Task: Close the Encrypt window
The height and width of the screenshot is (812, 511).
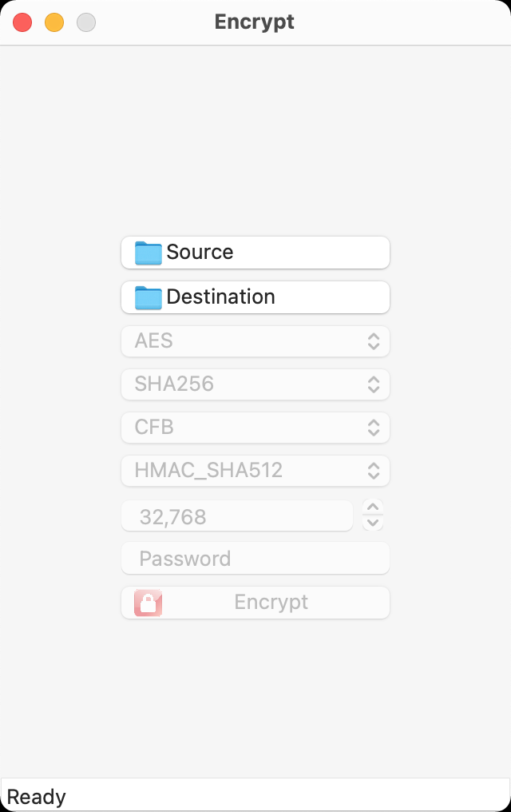Action: [22, 22]
